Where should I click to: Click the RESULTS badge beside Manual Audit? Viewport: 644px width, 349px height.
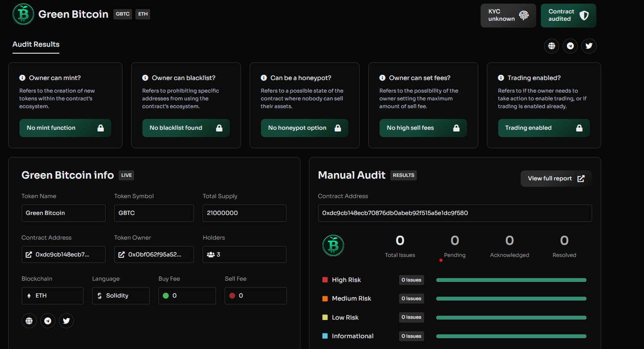tap(403, 175)
